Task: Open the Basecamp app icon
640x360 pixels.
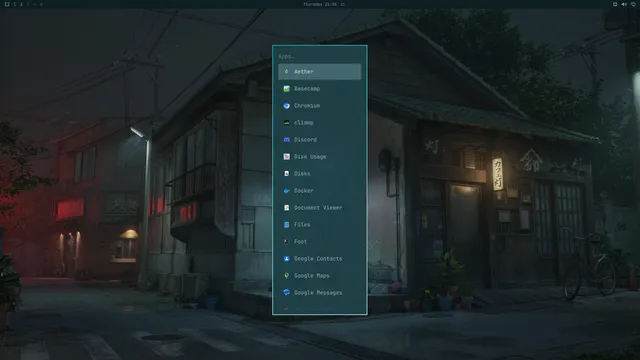Action: (x=287, y=89)
